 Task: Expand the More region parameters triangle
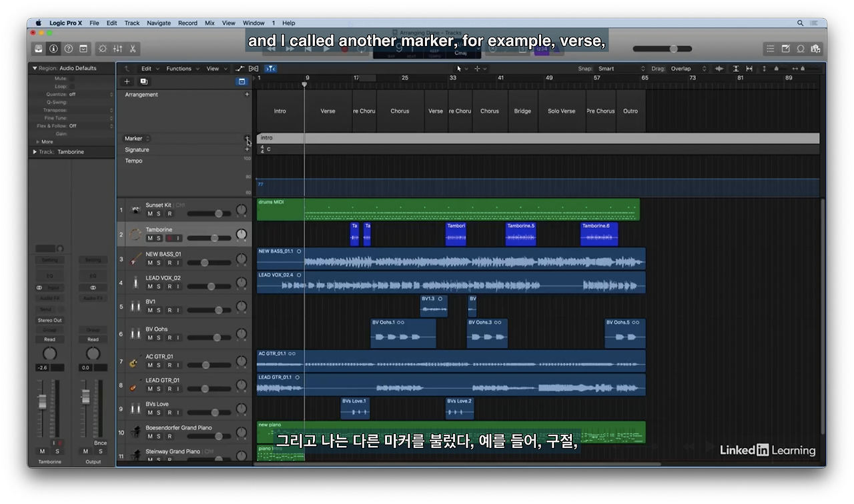coord(37,141)
